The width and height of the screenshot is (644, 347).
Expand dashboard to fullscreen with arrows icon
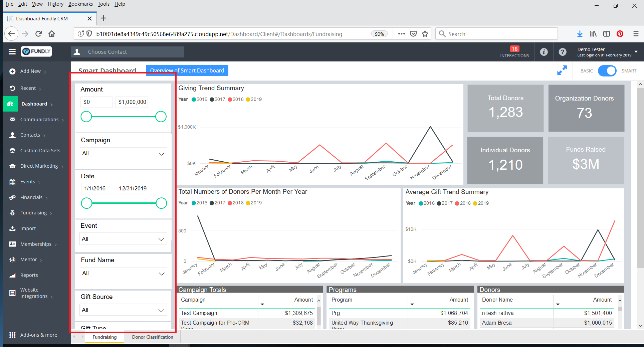coord(562,70)
